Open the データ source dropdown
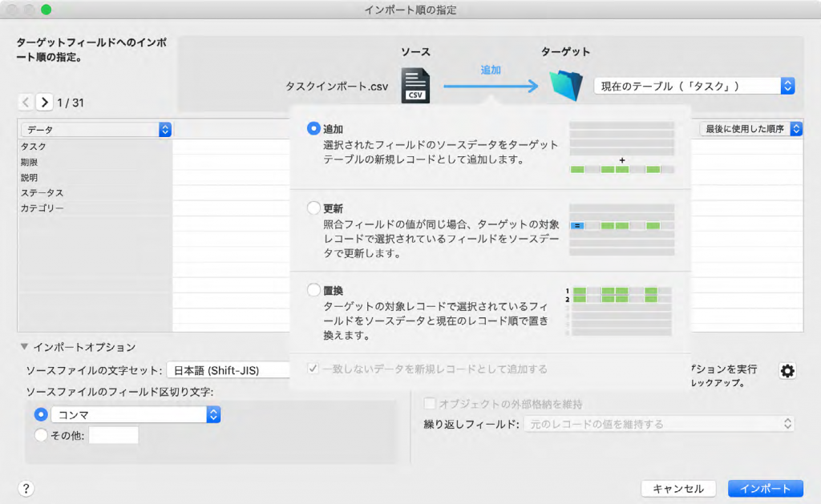Image resolution: width=821 pixels, height=504 pixels. coord(96,129)
